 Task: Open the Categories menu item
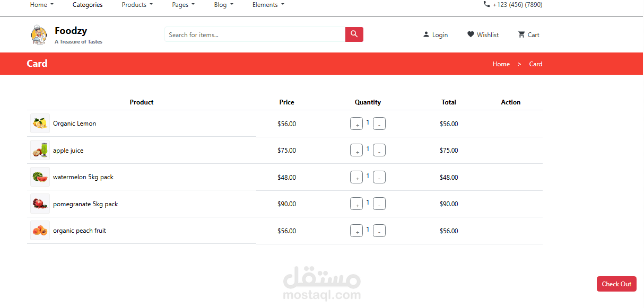[x=88, y=5]
